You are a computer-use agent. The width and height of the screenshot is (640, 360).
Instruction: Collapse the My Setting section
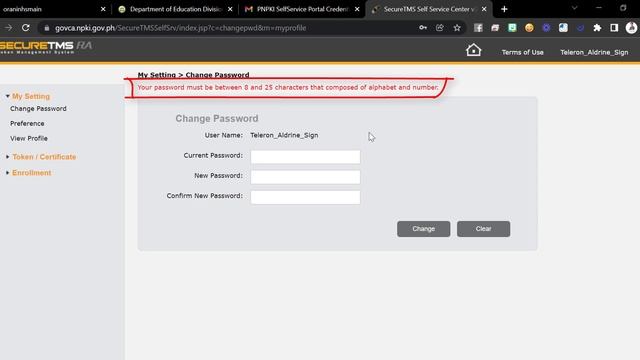click(31, 96)
